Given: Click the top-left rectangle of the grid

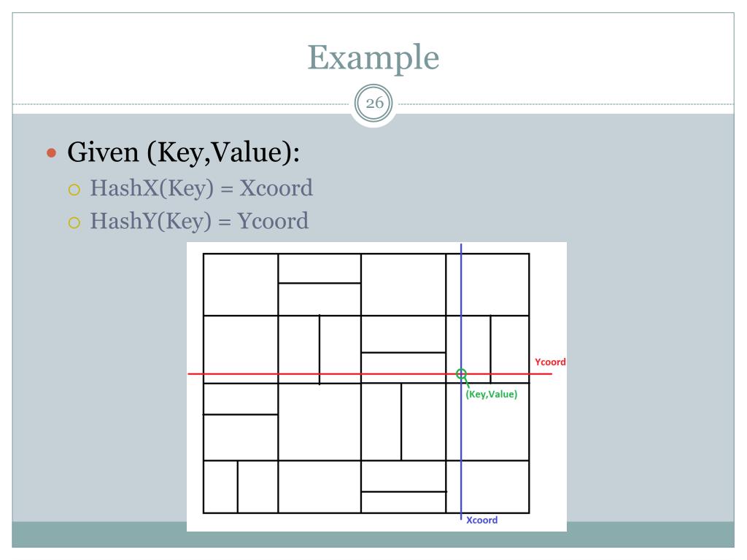Looking at the screenshot, I should point(241,285).
